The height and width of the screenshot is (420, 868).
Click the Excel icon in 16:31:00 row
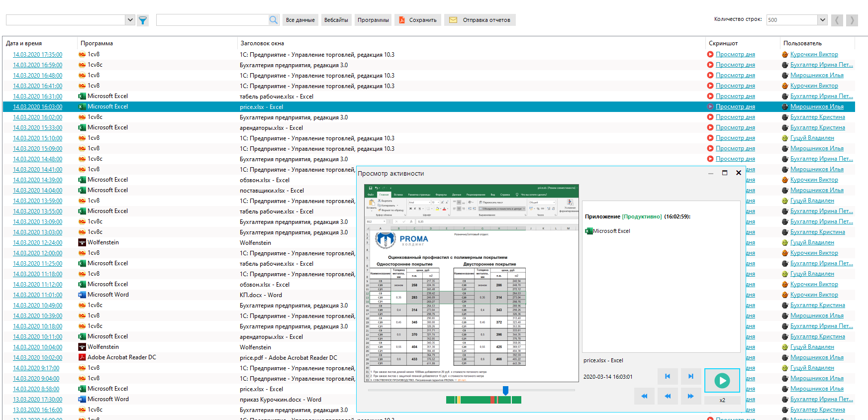click(x=82, y=96)
